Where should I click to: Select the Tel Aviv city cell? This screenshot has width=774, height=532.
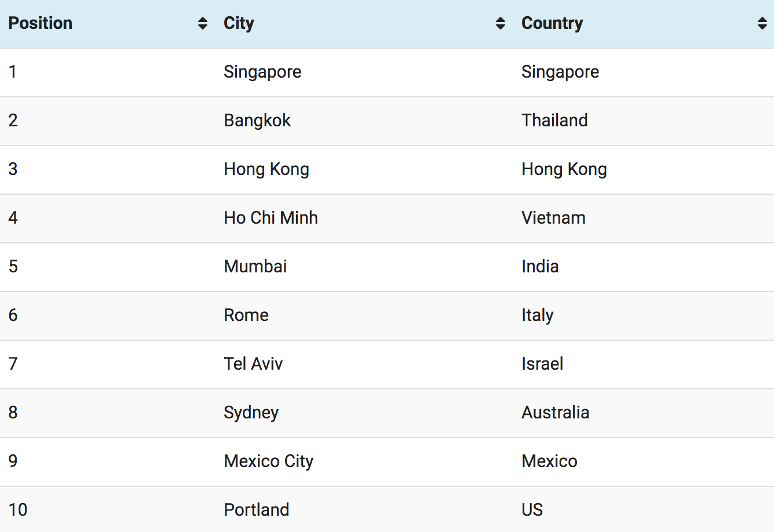click(x=364, y=365)
